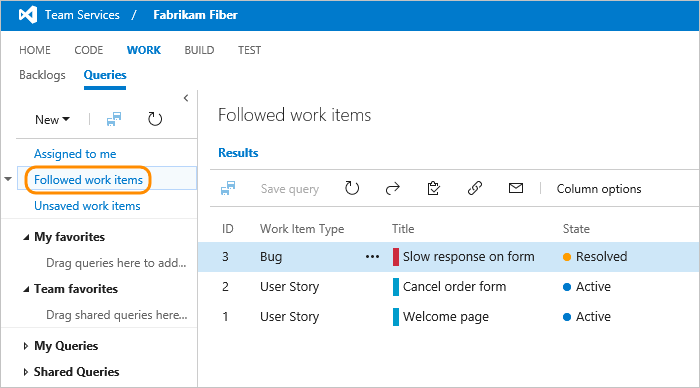Click User Story cell in Cancel order form row

pyautogui.click(x=289, y=287)
